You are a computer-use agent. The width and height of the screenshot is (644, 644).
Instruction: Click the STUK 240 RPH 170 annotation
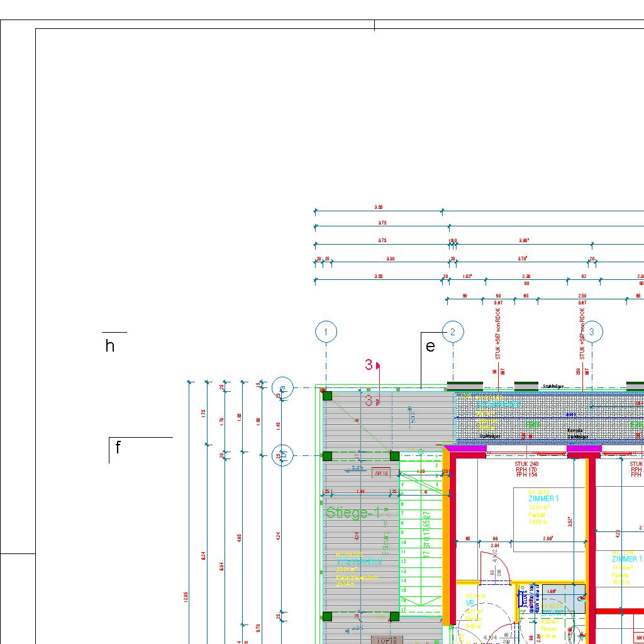pyautogui.click(x=526, y=469)
